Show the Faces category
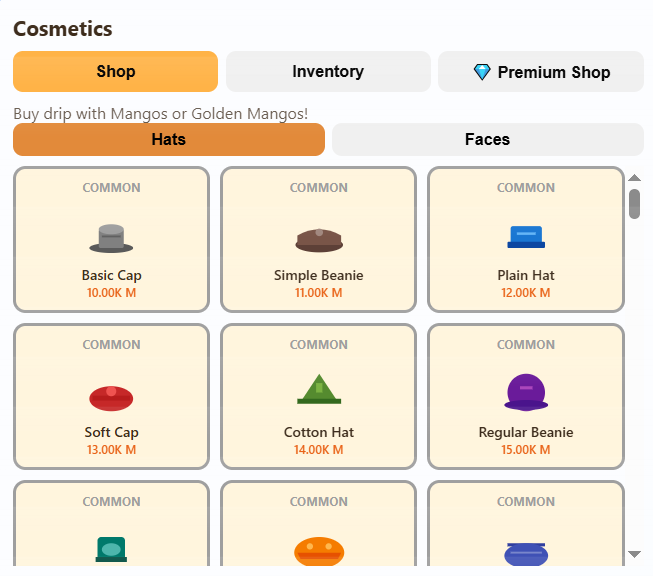 [x=487, y=140]
